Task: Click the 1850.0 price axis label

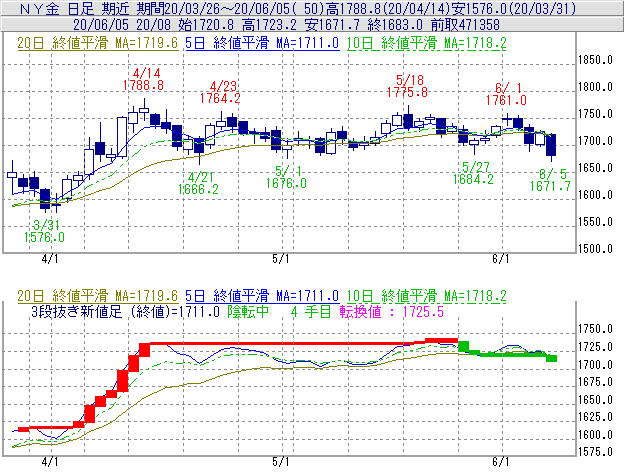Action: 595,60
